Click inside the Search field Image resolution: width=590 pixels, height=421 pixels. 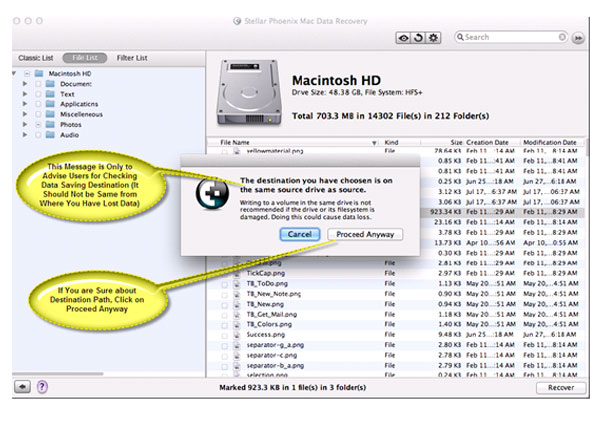(511, 37)
